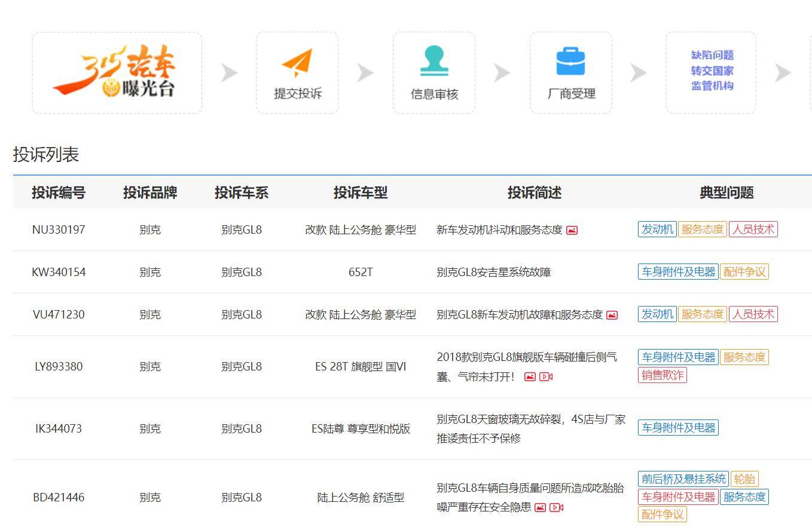Image resolution: width=812 pixels, height=530 pixels.
Task: Click the arrow after 厂商受理 step
Action: (638, 72)
